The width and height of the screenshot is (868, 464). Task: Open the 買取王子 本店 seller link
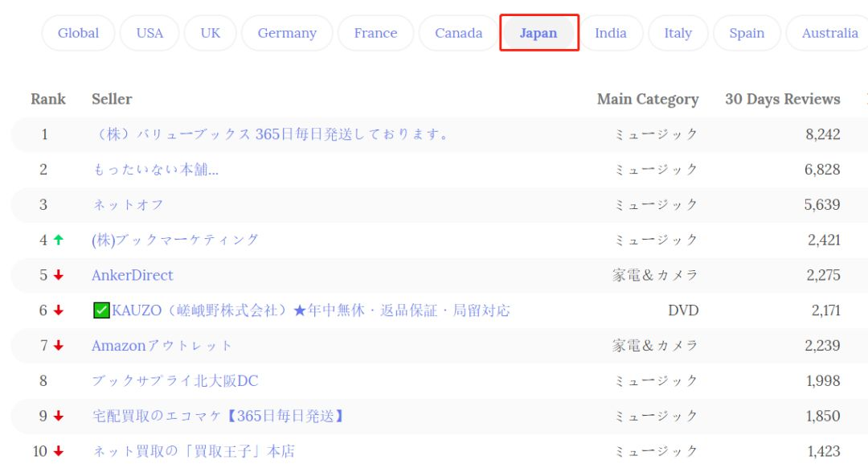(193, 451)
